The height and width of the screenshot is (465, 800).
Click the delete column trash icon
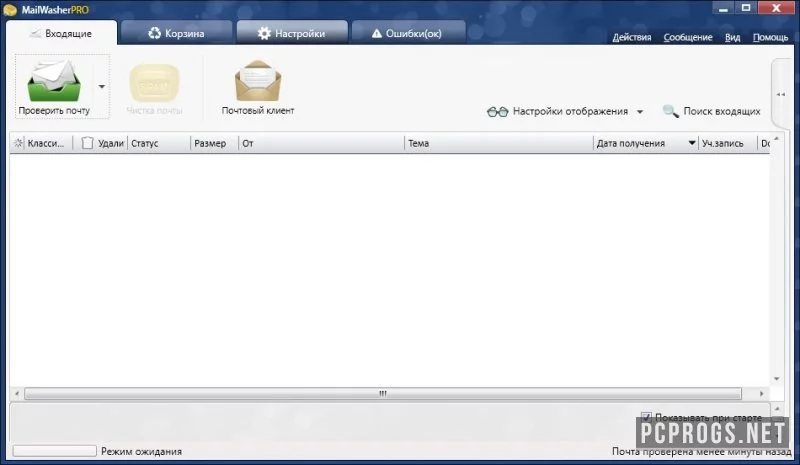(87, 143)
